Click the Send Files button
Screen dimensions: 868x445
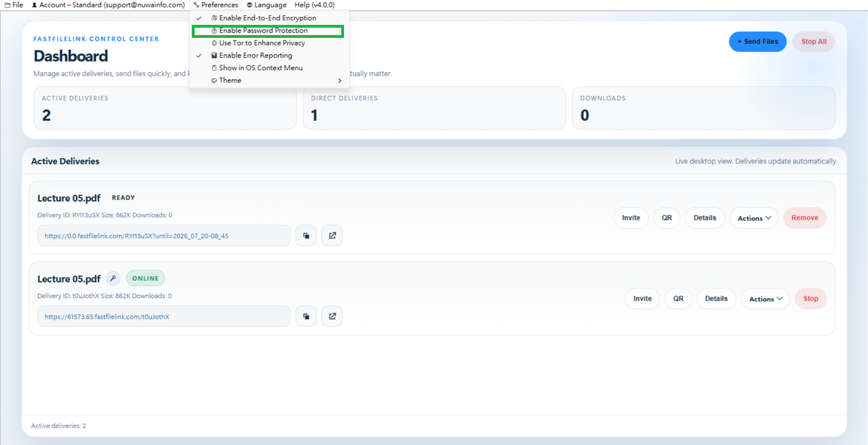point(758,42)
